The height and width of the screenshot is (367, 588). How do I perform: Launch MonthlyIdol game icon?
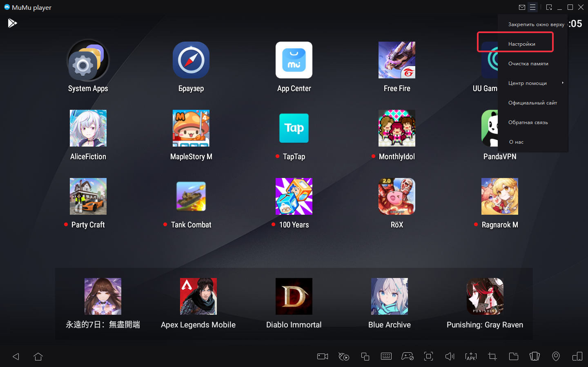point(397,128)
